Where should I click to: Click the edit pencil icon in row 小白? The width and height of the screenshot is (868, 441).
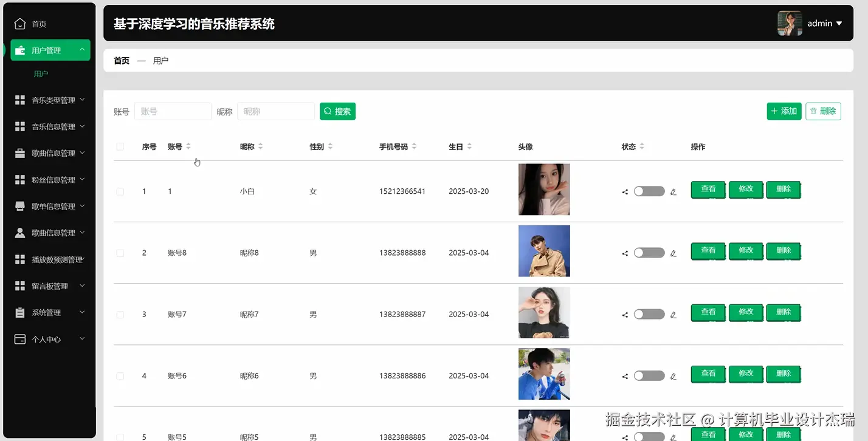pyautogui.click(x=673, y=192)
